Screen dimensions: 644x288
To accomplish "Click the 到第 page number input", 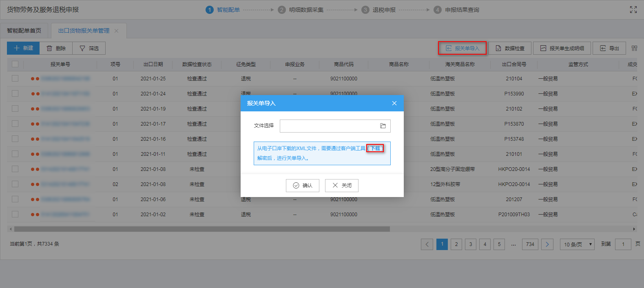I will point(623,244).
